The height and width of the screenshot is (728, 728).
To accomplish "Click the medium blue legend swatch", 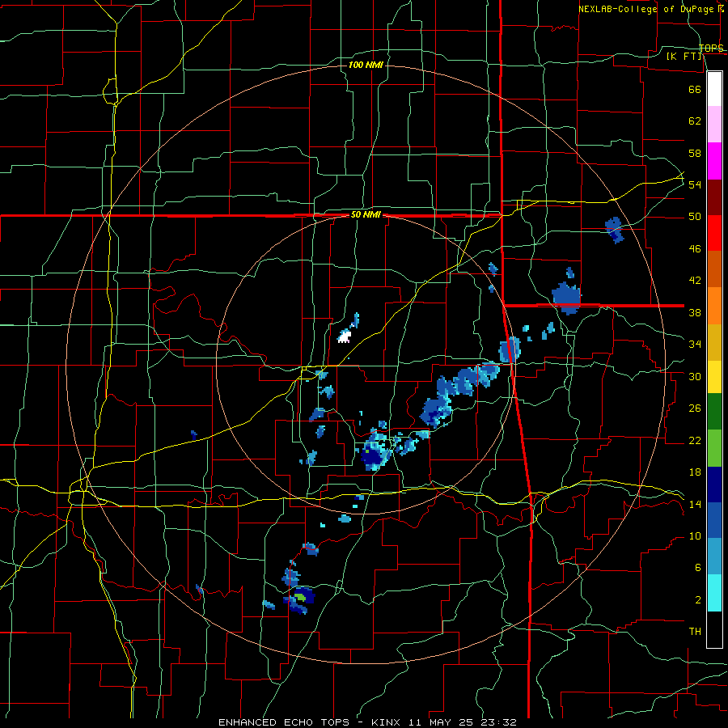I will (x=714, y=521).
